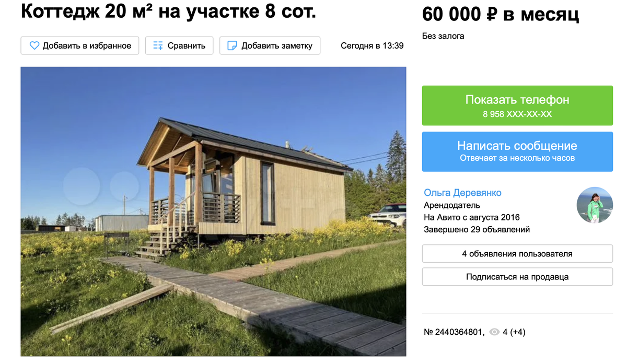Open Ольга Деревянко's profile avatar
The image size is (627, 364).
(x=595, y=205)
